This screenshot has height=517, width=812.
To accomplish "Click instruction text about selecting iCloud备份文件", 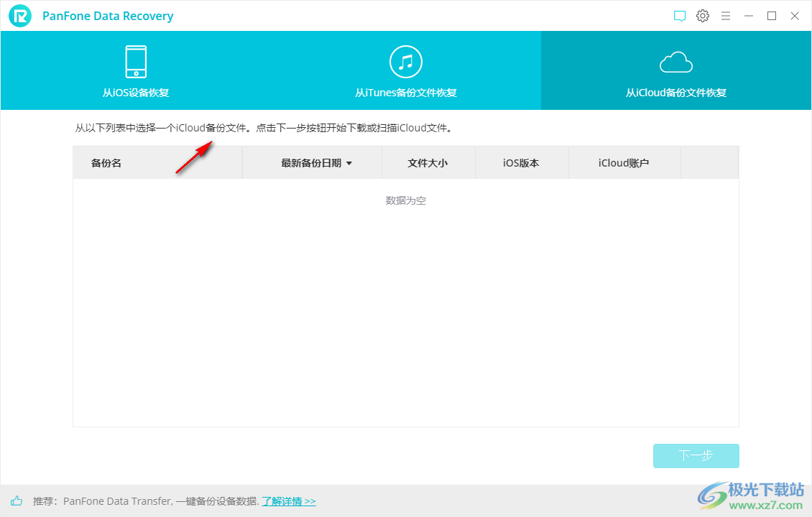I will pyautogui.click(x=264, y=128).
